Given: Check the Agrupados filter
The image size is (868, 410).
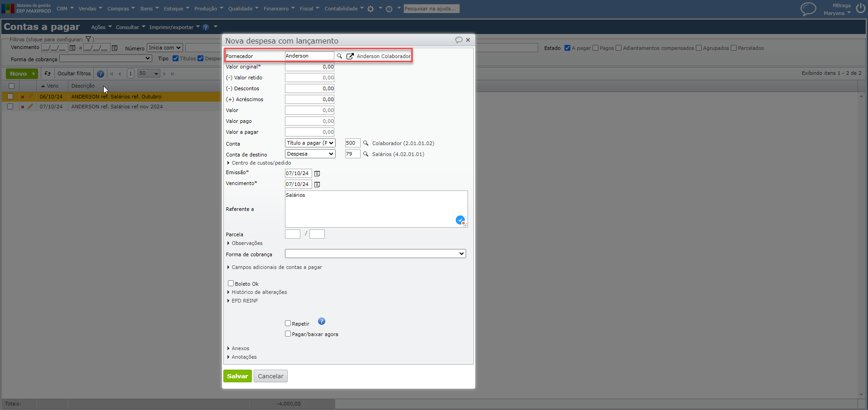Looking at the screenshot, I should (x=699, y=48).
